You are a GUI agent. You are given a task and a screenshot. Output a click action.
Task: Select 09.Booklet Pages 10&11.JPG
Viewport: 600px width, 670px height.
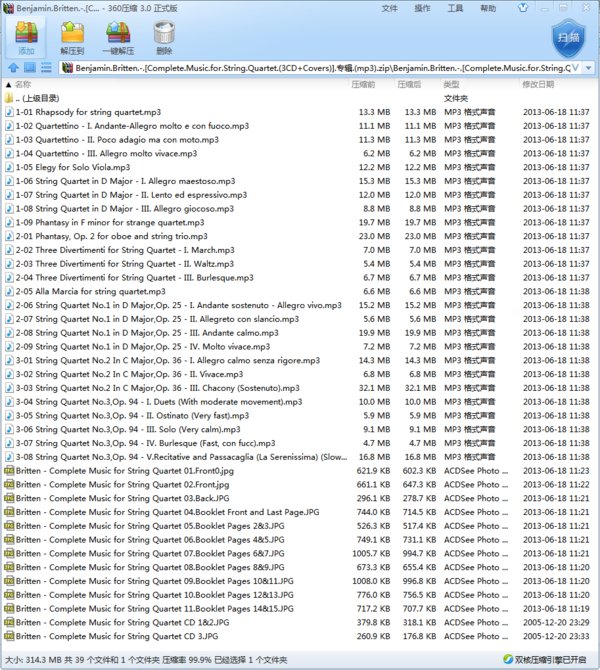point(300,581)
